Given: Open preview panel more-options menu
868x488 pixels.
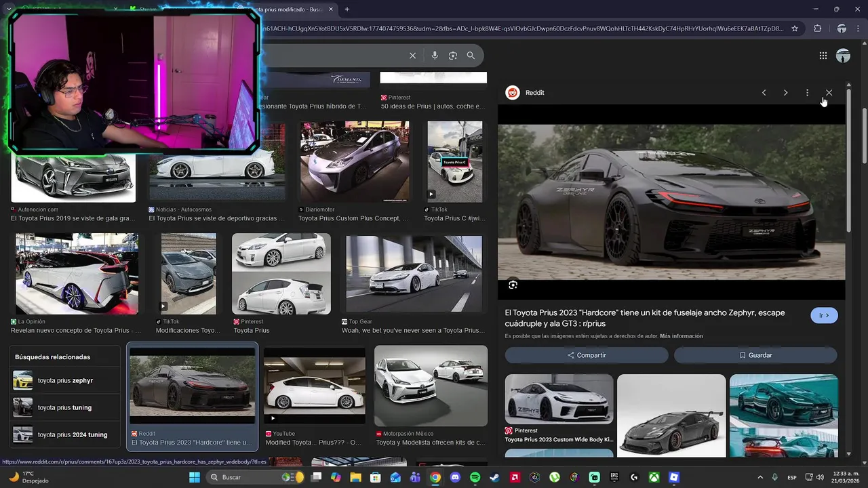Looking at the screenshot, I should pyautogui.click(x=807, y=93).
